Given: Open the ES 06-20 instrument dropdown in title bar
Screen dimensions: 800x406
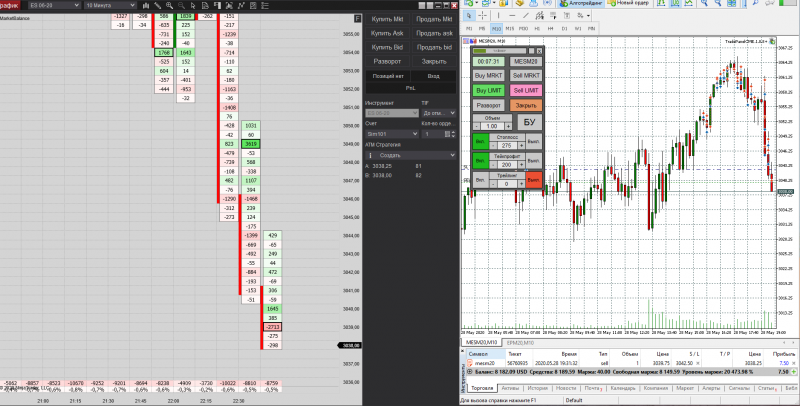Looking at the screenshot, I should [x=54, y=5].
